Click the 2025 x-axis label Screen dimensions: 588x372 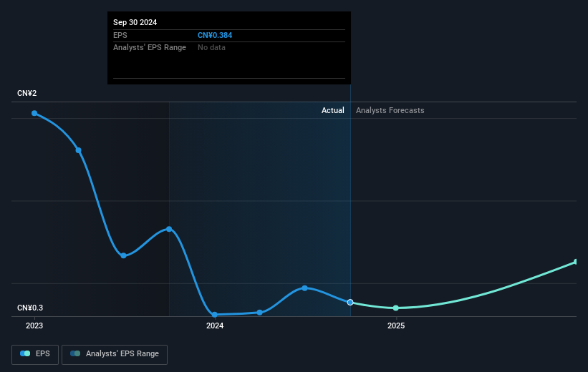tap(396, 326)
